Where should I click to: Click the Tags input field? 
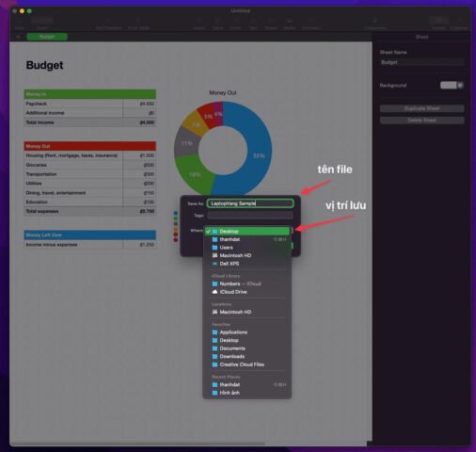click(250, 216)
